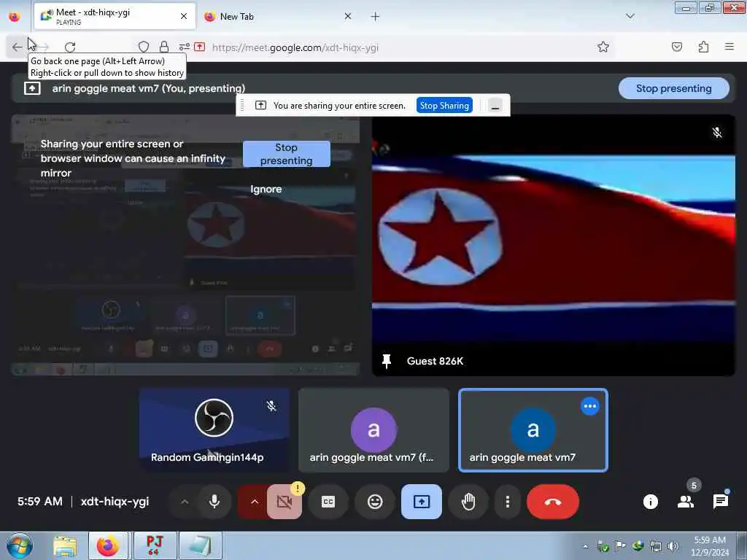747x560 pixels.
Task: Unpin Guest 826K using the pin icon
Action: [x=387, y=362]
